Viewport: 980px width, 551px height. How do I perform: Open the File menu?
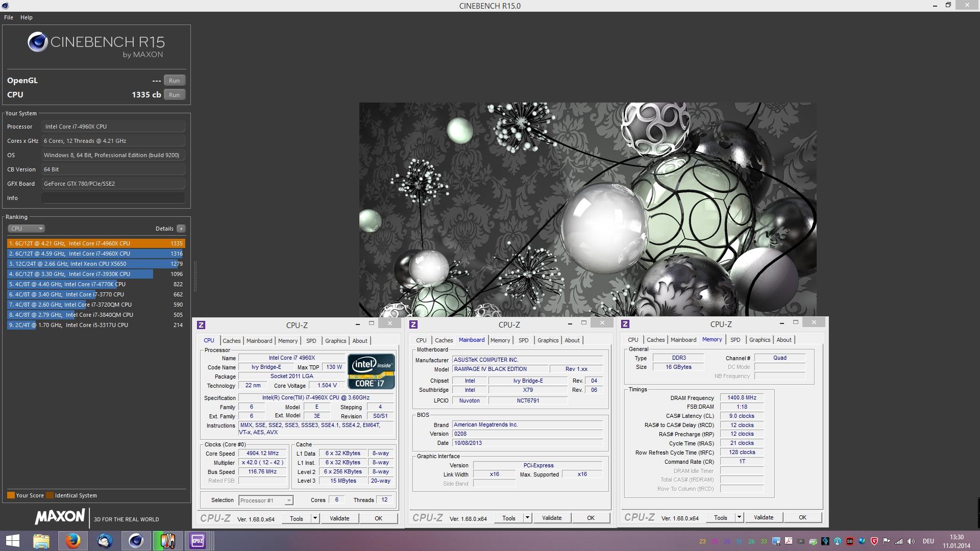coord(9,17)
